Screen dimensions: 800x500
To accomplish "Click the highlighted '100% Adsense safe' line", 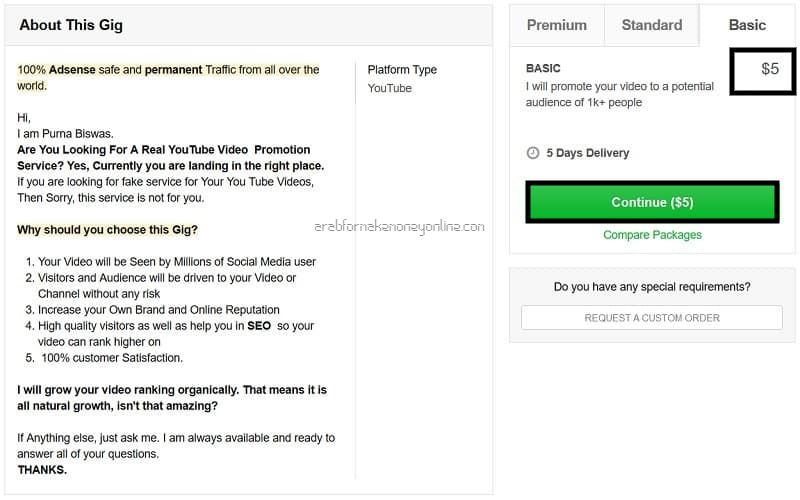I will click(168, 78).
